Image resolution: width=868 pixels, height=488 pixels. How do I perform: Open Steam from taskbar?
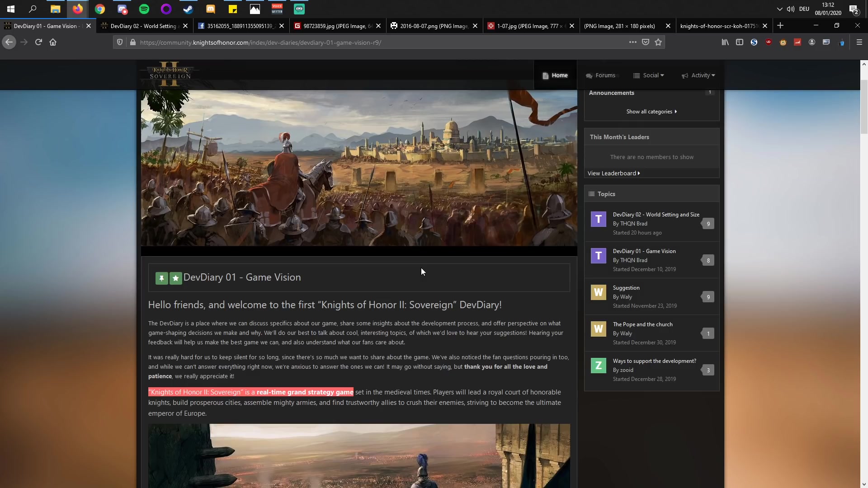tap(188, 9)
